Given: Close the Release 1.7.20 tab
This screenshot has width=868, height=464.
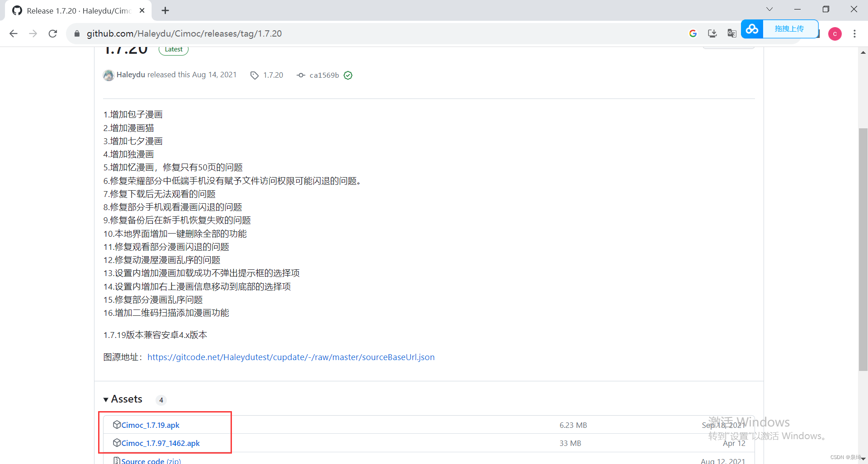Looking at the screenshot, I should (142, 10).
